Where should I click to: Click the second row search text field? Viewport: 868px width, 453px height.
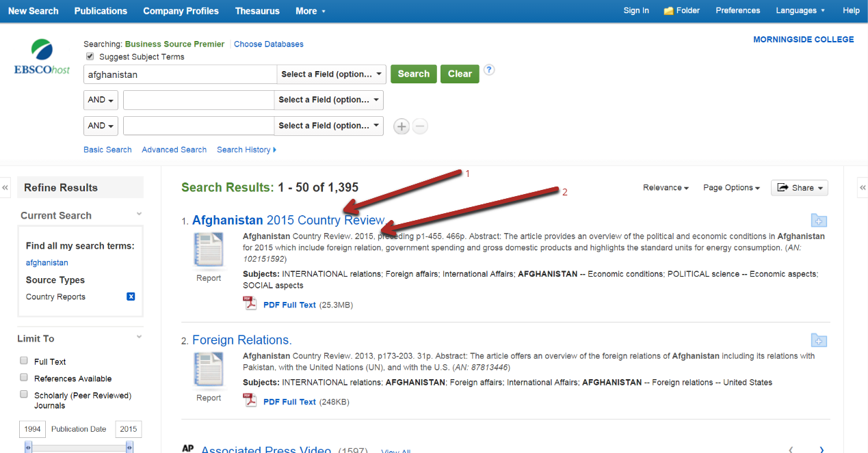198,100
